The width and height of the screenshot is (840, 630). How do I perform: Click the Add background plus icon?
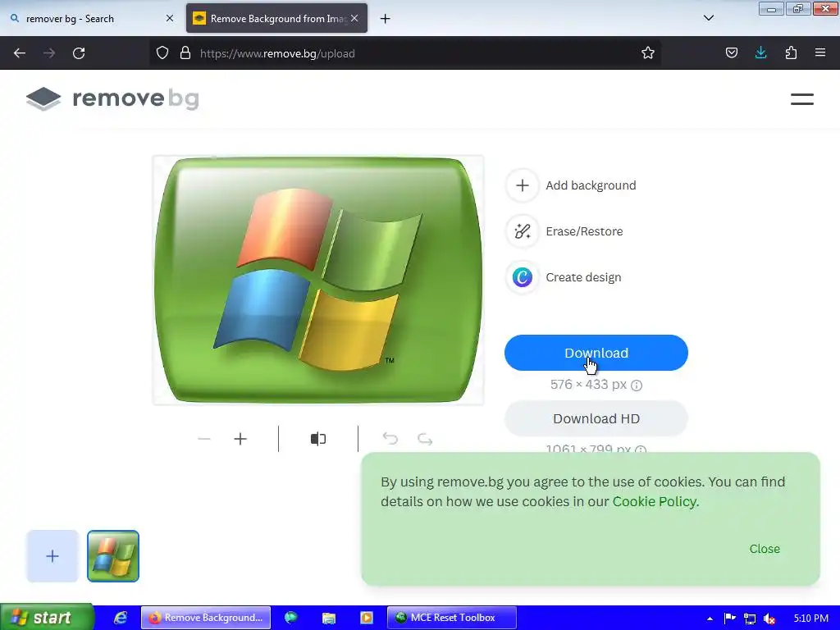[x=523, y=185]
